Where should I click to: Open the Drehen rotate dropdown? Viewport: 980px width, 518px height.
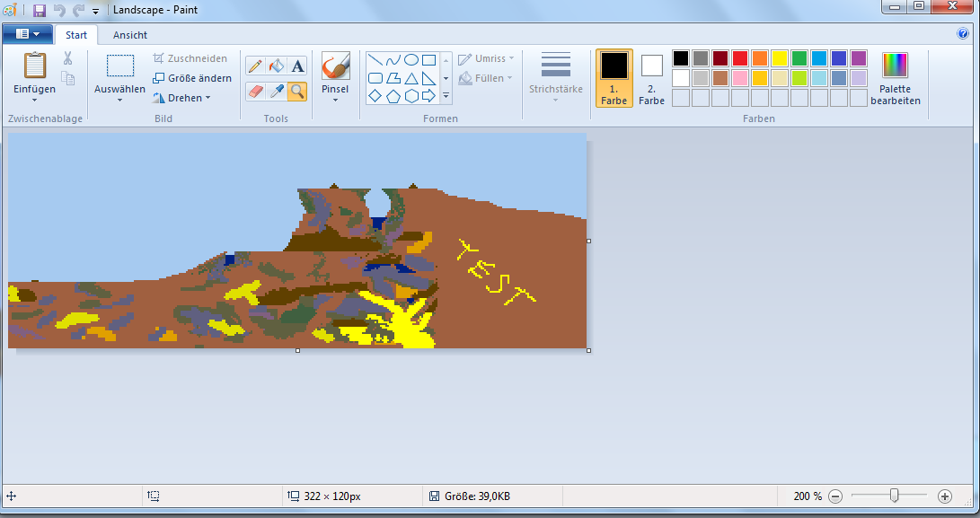click(182, 98)
